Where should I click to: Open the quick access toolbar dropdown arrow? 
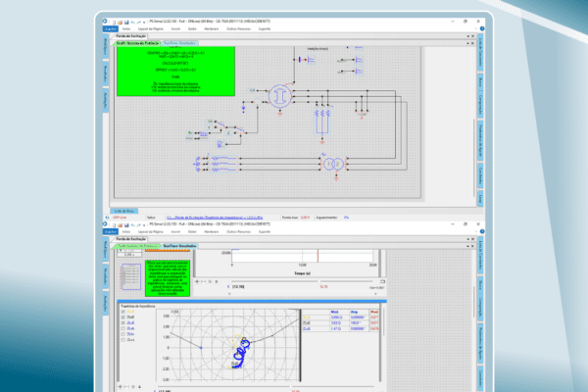point(144,23)
